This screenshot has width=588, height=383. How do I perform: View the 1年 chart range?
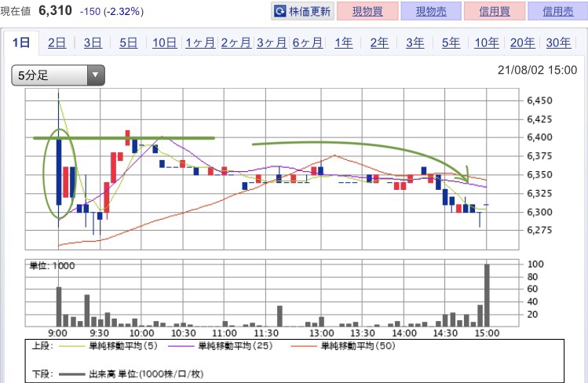point(344,42)
